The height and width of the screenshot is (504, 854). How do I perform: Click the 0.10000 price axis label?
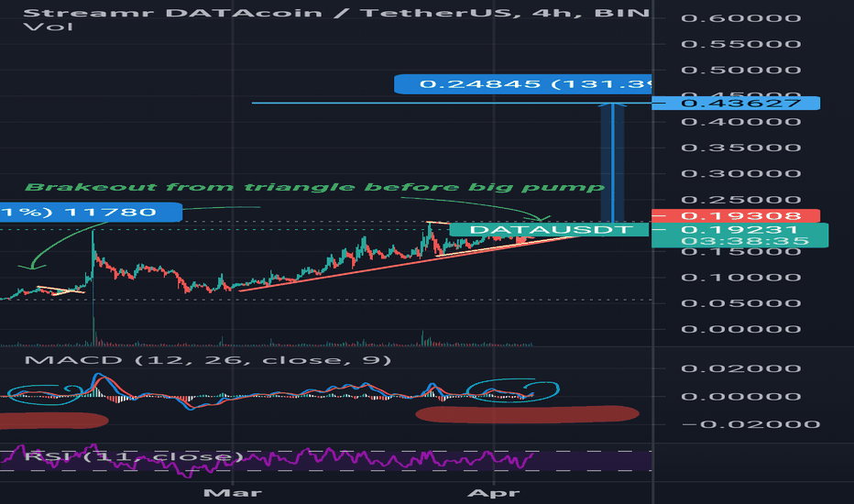[740, 278]
